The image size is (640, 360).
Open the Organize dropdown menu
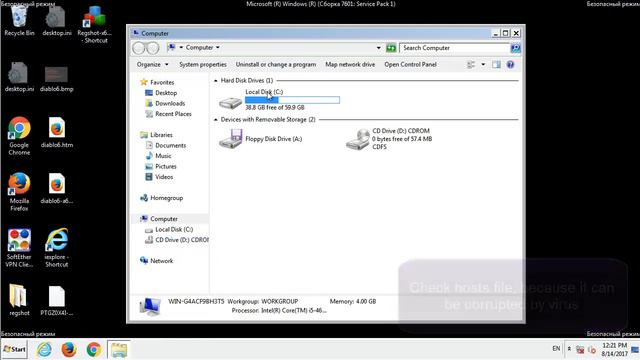[153, 64]
